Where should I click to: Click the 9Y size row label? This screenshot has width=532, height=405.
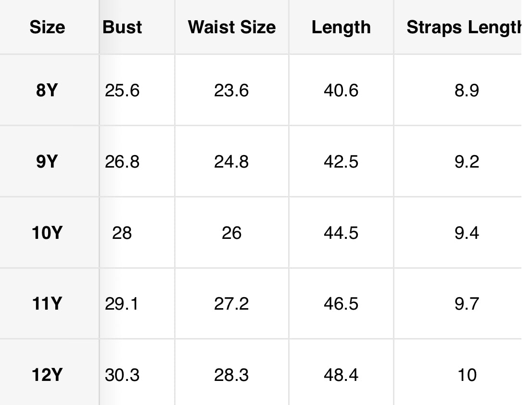47,161
